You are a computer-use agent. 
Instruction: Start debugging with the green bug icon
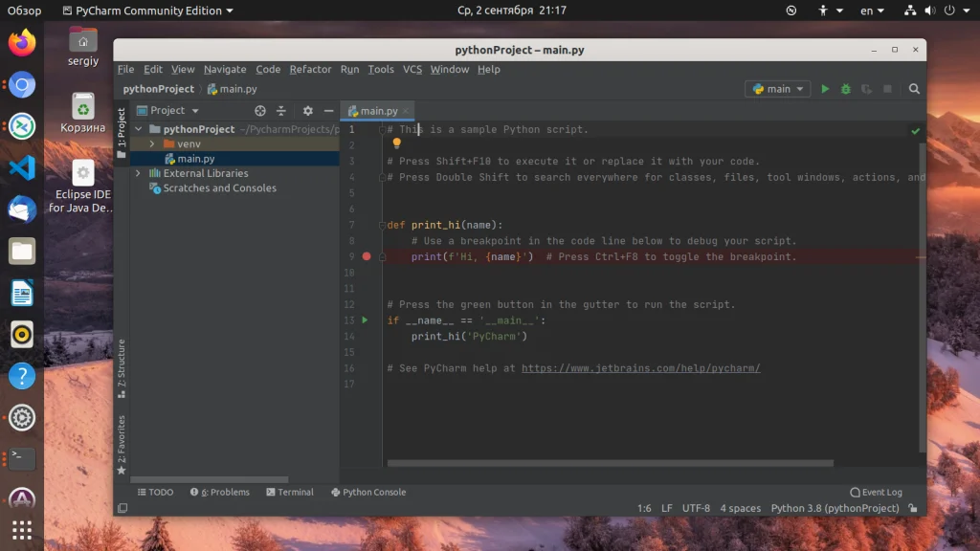click(845, 89)
